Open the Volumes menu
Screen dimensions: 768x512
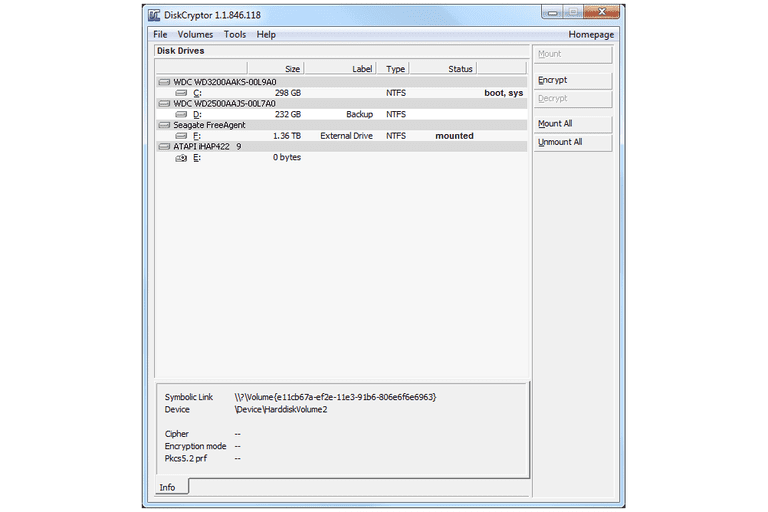(195, 35)
